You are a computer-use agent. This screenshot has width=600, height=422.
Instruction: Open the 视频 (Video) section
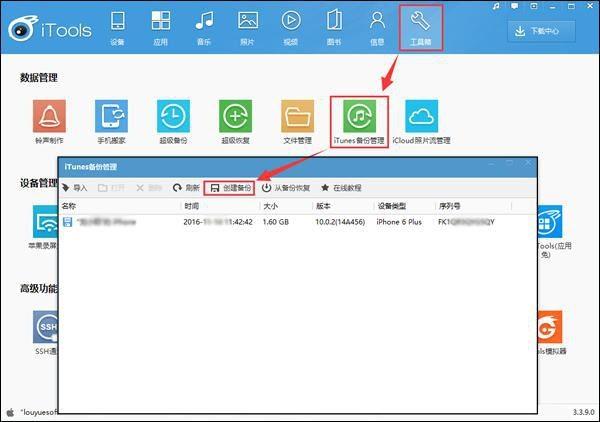291,29
